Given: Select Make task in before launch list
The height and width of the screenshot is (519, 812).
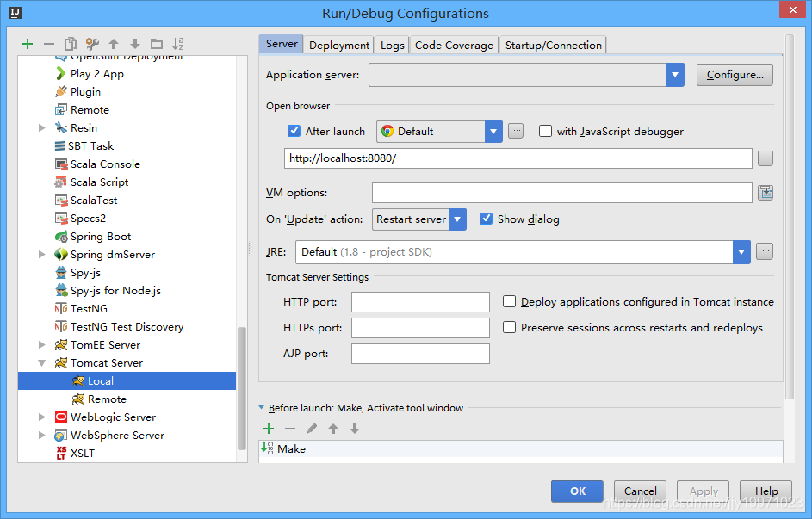Looking at the screenshot, I should point(521,449).
